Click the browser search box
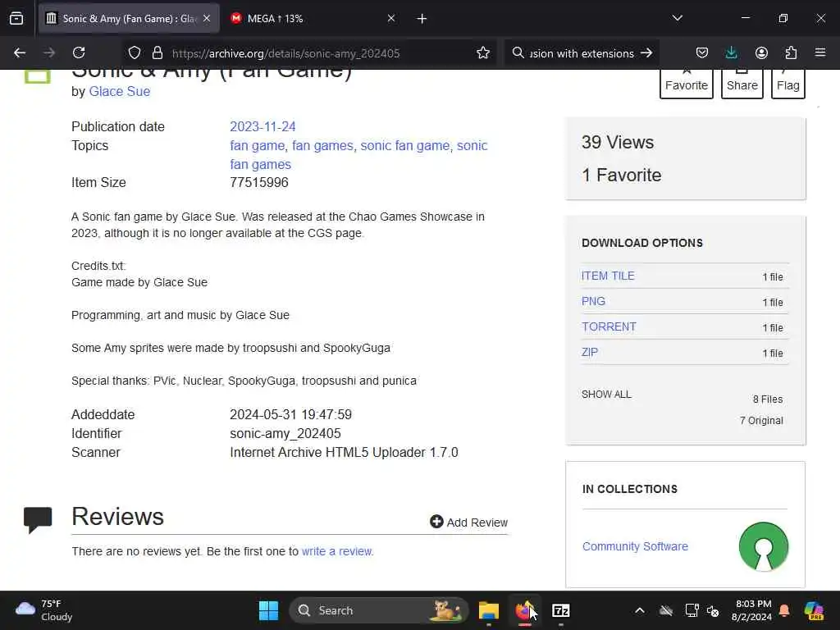 (x=582, y=53)
